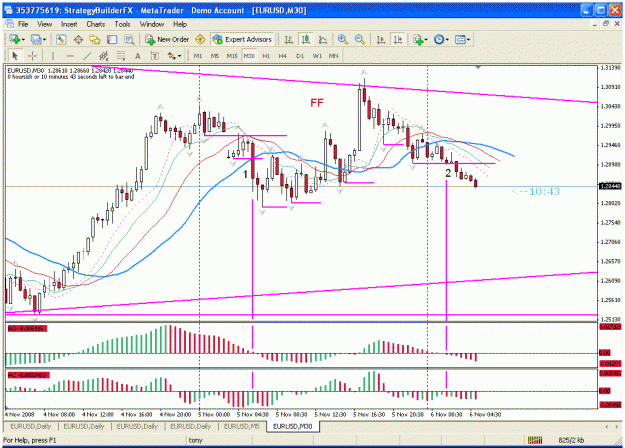Click the Templates icon

pyautogui.click(x=460, y=39)
